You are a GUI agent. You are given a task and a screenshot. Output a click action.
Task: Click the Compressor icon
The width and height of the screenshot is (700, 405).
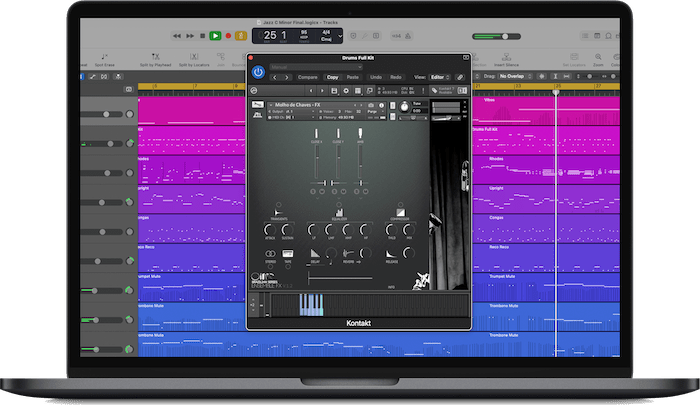(x=400, y=213)
